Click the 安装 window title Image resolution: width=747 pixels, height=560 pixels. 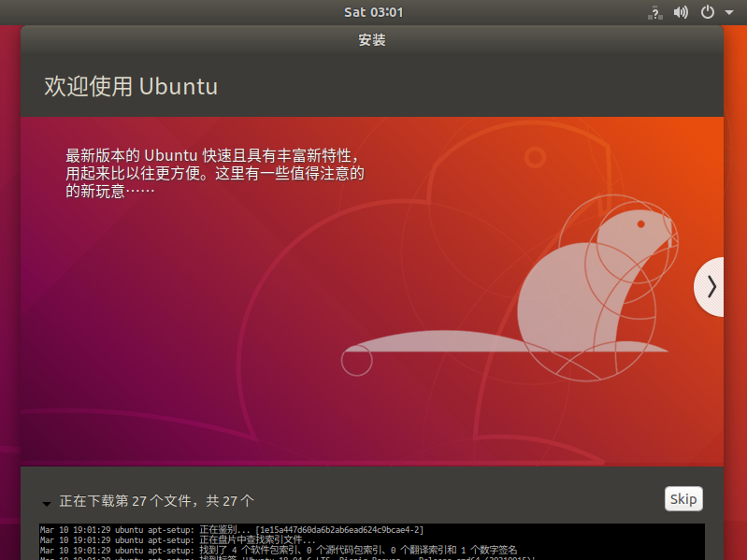click(372, 40)
